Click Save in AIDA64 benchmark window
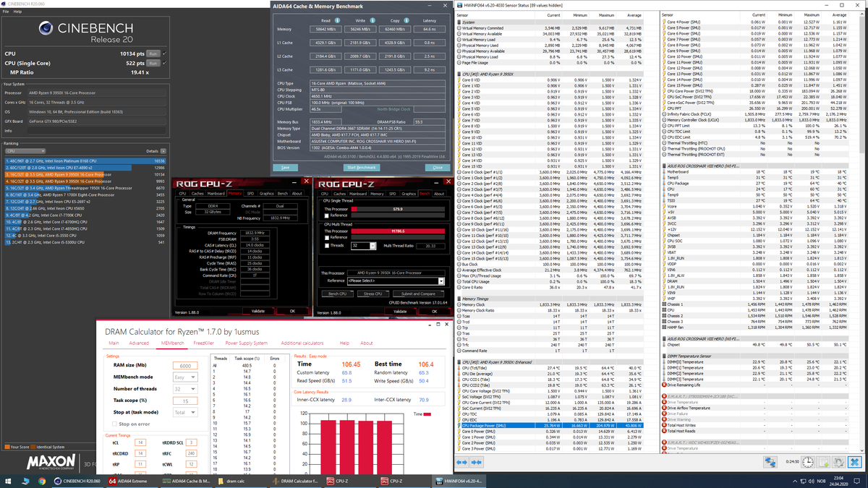 [x=285, y=167]
